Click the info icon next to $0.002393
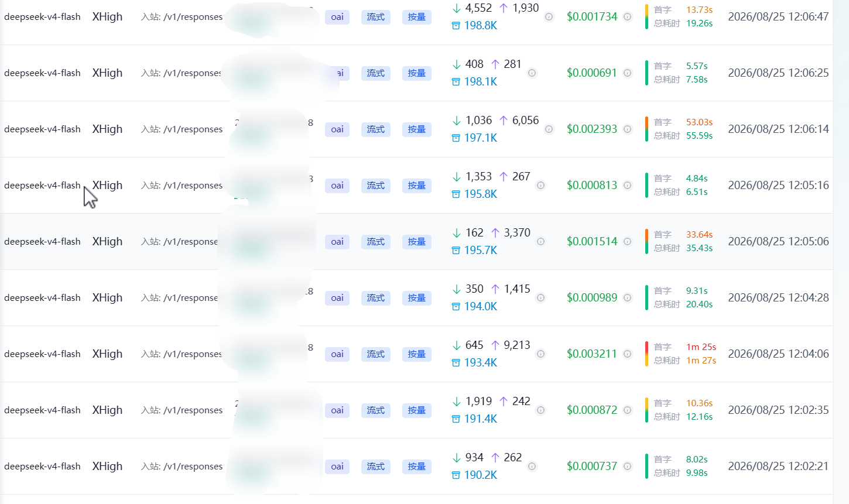Viewport: 849px width, 504px height. [x=627, y=129]
